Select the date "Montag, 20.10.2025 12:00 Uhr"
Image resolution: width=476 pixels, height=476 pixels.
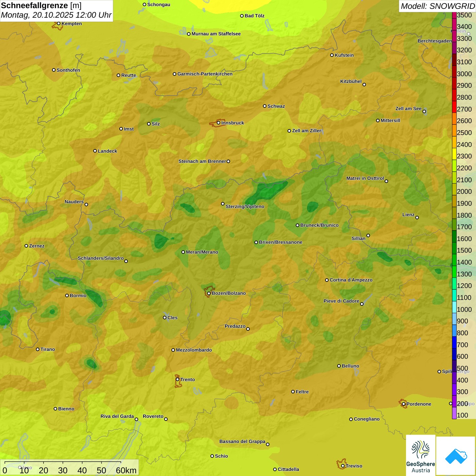coord(56,15)
